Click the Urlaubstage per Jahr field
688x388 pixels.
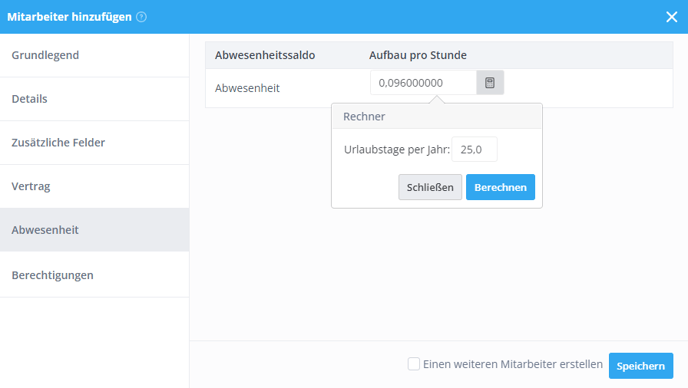coord(474,149)
